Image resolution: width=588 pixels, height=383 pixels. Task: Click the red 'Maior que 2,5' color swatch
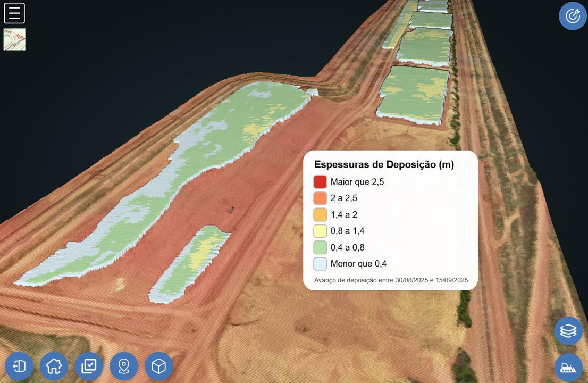pos(320,181)
